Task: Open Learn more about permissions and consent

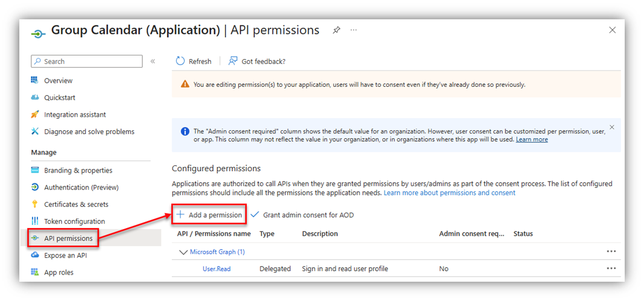Action: [449, 192]
